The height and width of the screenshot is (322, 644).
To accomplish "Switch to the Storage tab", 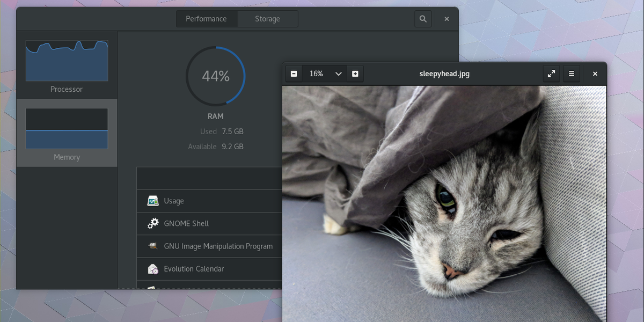I will pos(267,19).
